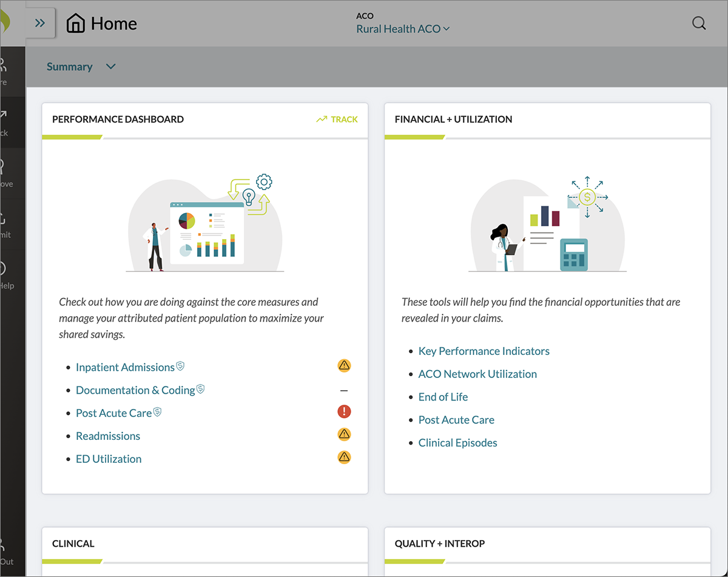Select the Clinical Episodes link
728x577 pixels.
(457, 443)
